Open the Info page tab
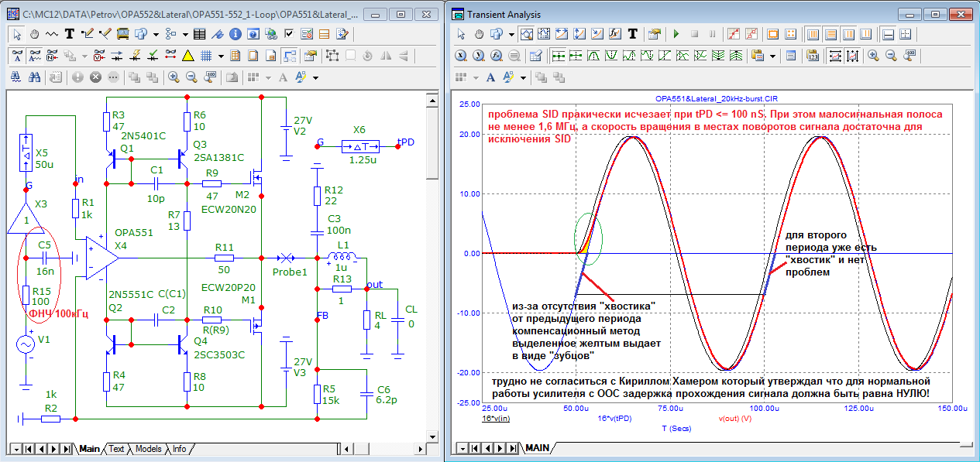980x462 pixels. click(179, 449)
